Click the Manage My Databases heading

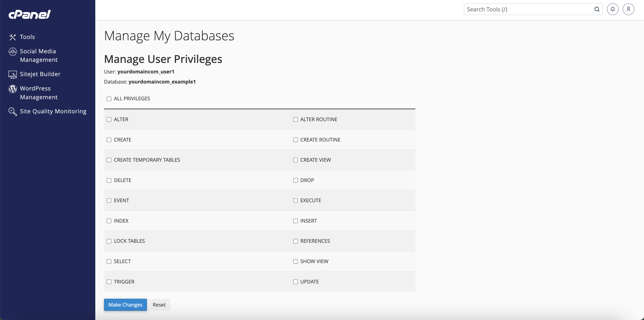click(169, 36)
